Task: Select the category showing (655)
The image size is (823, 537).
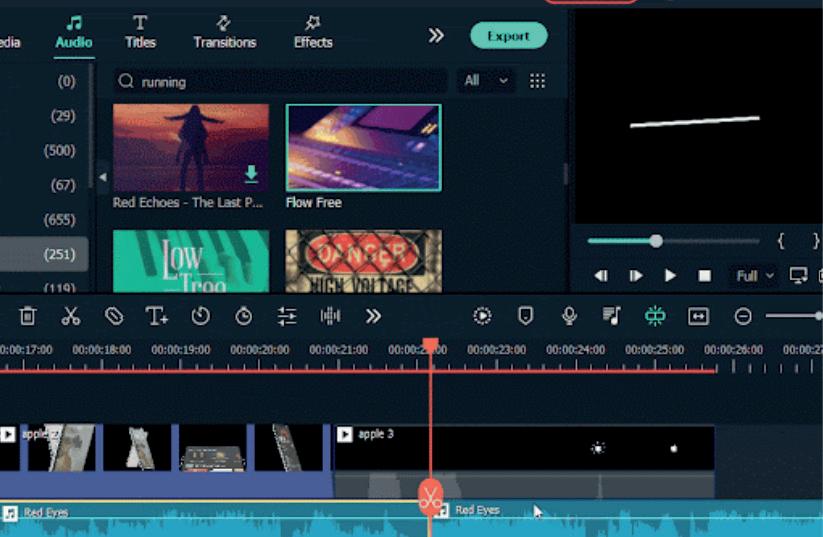Action: (59, 219)
